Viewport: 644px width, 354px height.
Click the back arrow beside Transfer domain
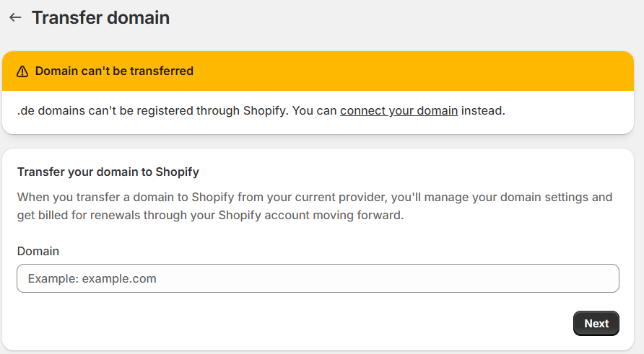coord(15,17)
